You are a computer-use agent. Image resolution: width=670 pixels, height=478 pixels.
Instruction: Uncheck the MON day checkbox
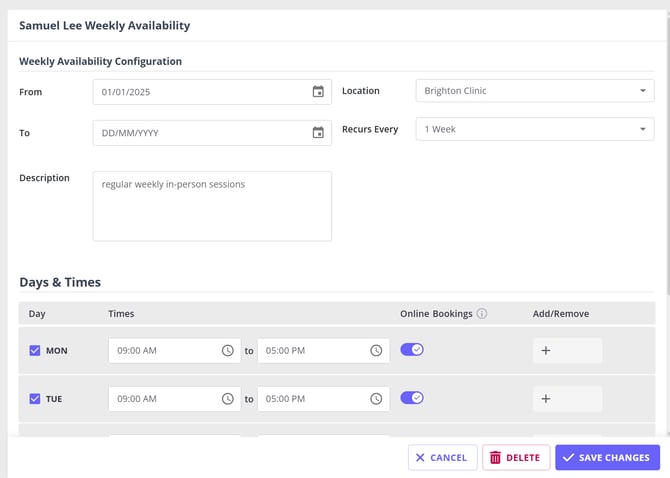35,351
